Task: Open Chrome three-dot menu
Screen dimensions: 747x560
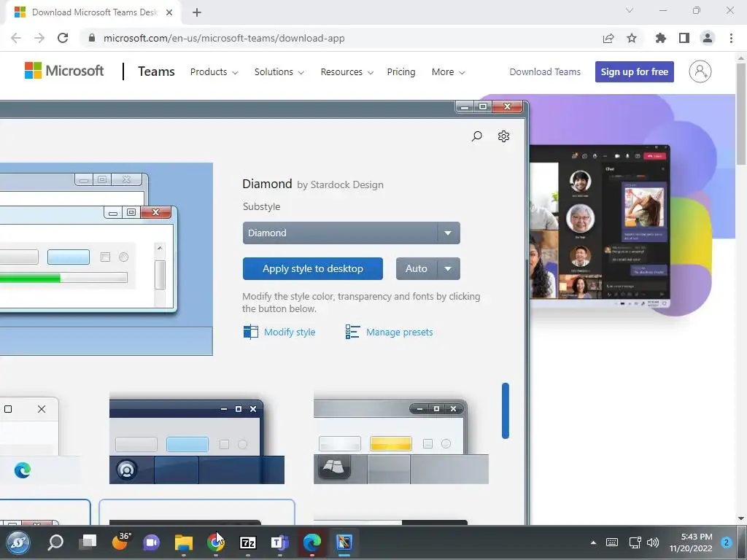Action: point(731,38)
